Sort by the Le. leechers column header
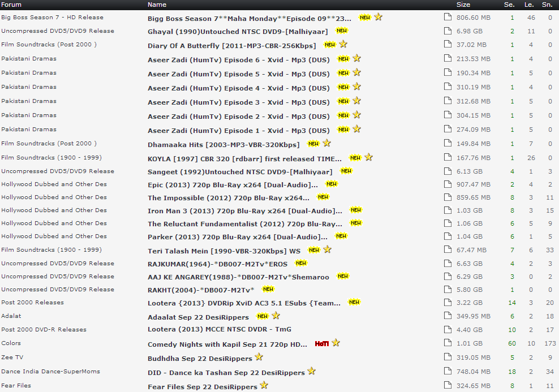Image resolution: width=559 pixels, height=392 pixels. click(x=529, y=5)
